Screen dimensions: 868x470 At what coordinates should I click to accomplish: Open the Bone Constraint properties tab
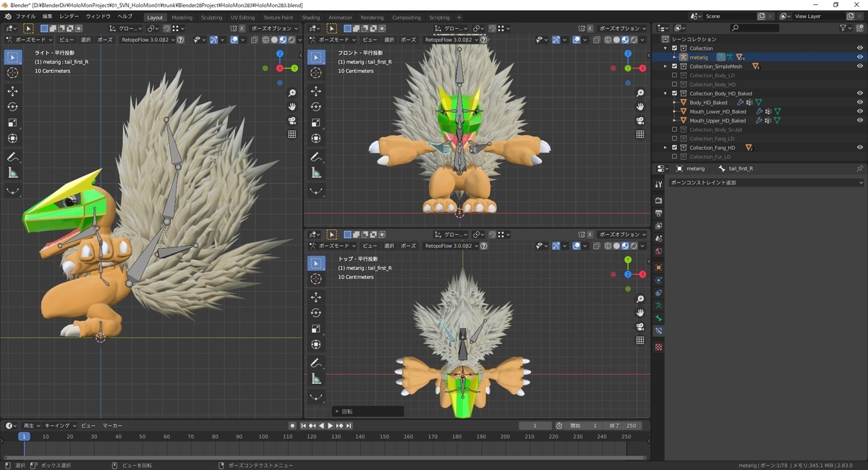coord(658,330)
